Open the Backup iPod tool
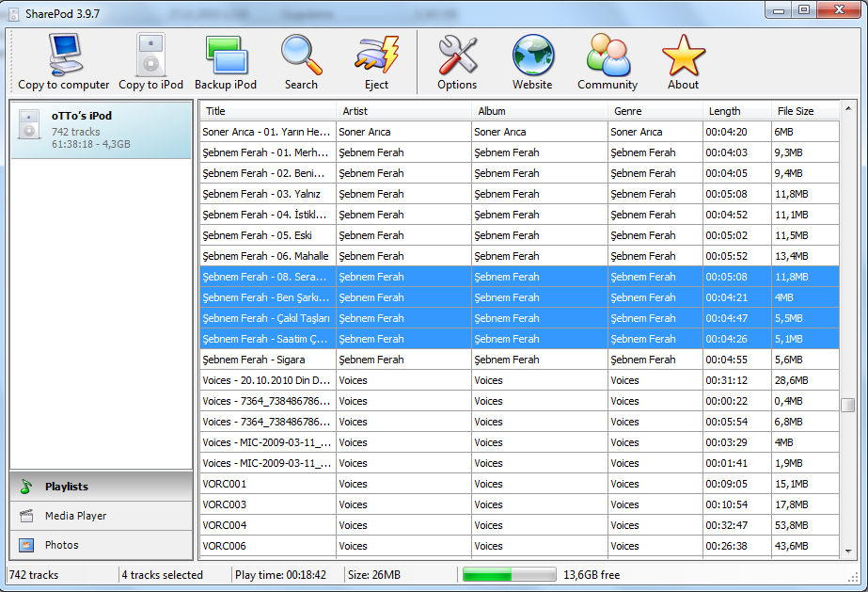This screenshot has width=868, height=592. [x=226, y=61]
